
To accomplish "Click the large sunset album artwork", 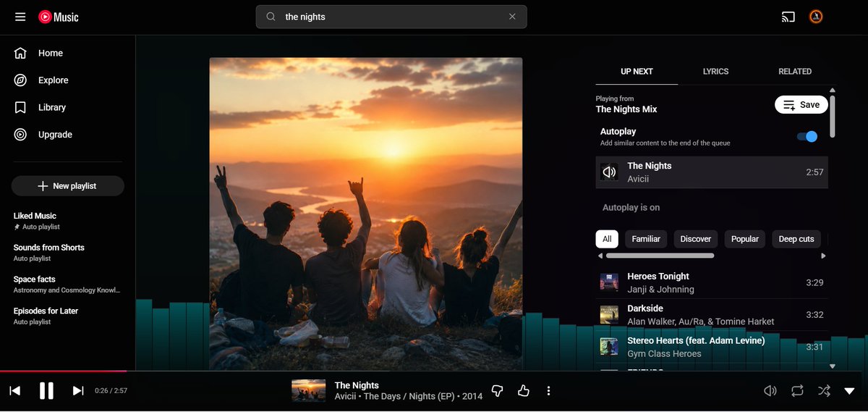I will tap(366, 214).
